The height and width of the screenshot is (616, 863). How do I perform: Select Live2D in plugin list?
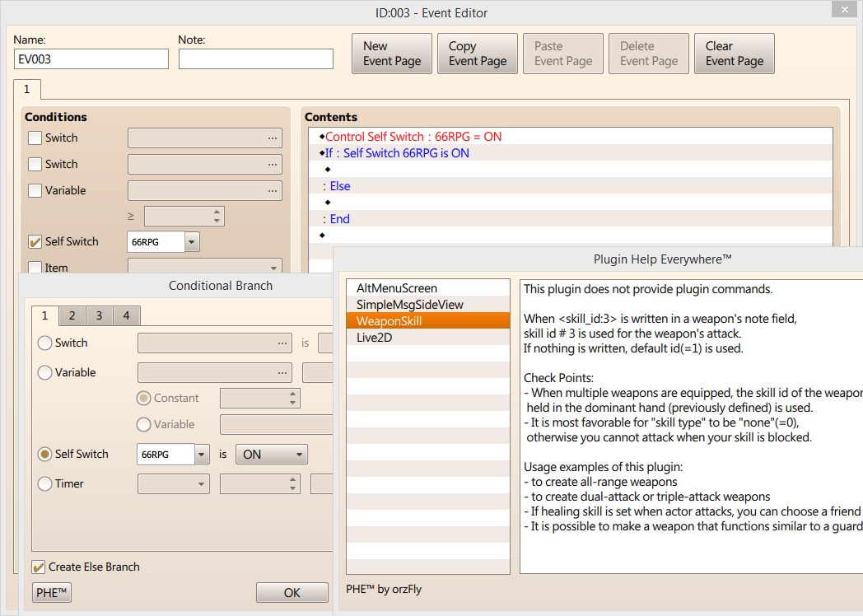pos(428,338)
